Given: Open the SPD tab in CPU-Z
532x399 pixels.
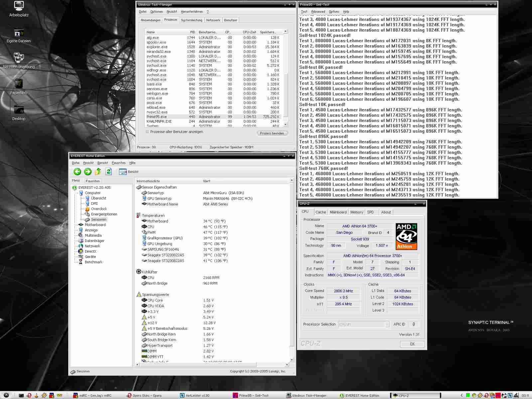Looking at the screenshot, I should click(x=370, y=212).
